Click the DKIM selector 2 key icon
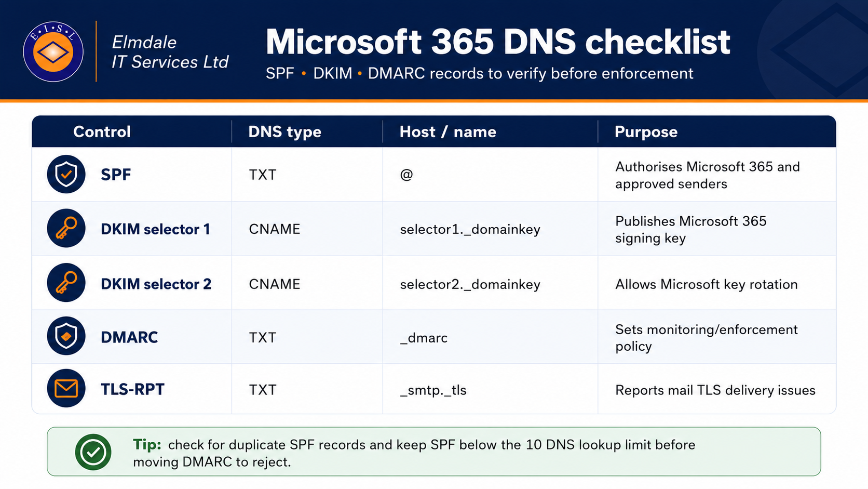This screenshot has height=489, width=868. [x=66, y=283]
